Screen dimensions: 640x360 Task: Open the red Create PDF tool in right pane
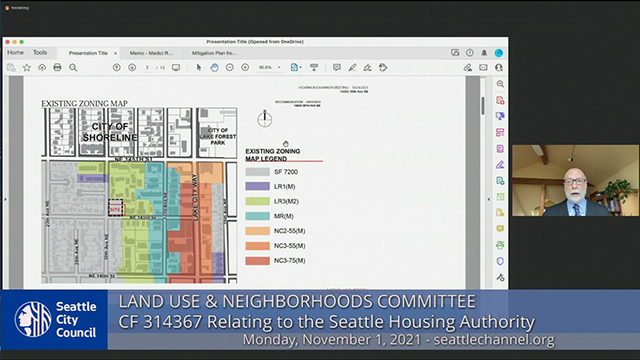tap(500, 100)
